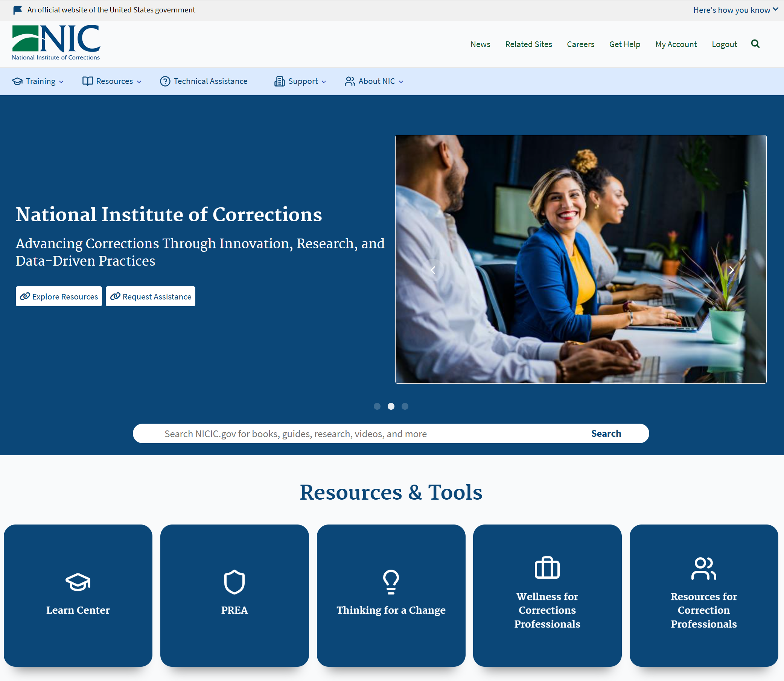Open the About NIC menu
The height and width of the screenshot is (681, 784).
[x=374, y=81]
